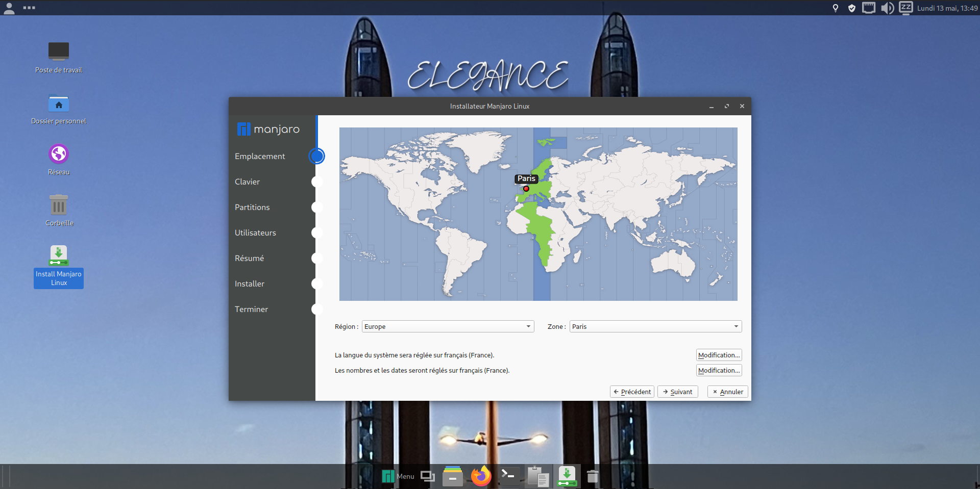Select the Emplacement step in the sidebar
This screenshot has width=980, height=489.
260,157
